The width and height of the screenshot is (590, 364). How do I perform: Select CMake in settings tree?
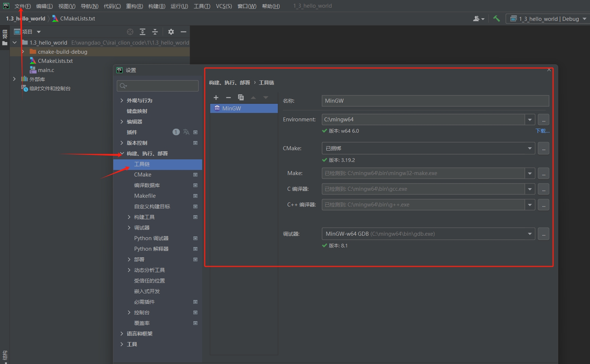pyautogui.click(x=143, y=175)
